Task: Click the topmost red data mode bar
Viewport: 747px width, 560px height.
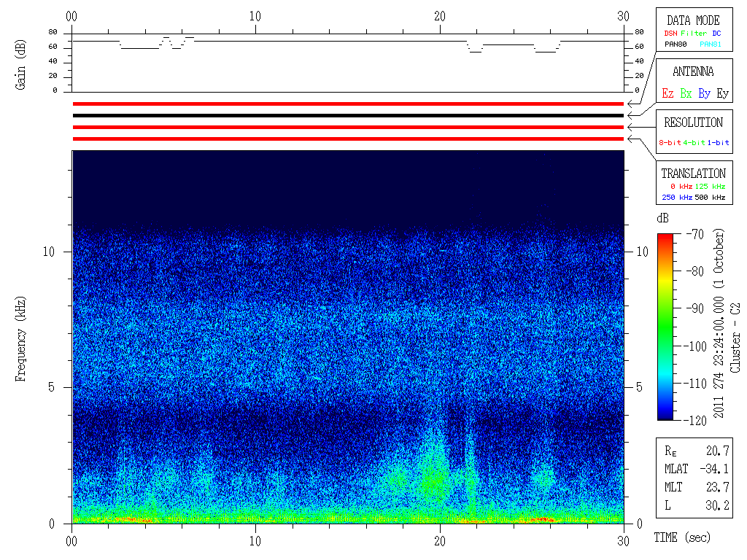Action: (348, 104)
